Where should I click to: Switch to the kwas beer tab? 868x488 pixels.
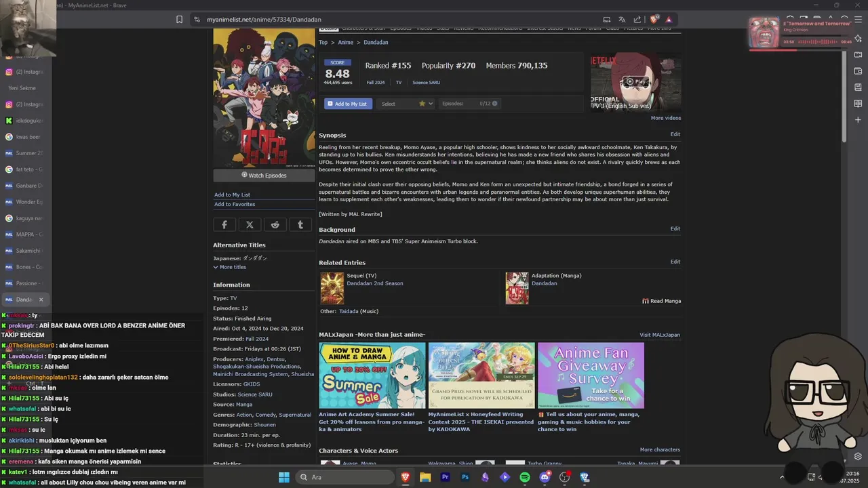26,137
